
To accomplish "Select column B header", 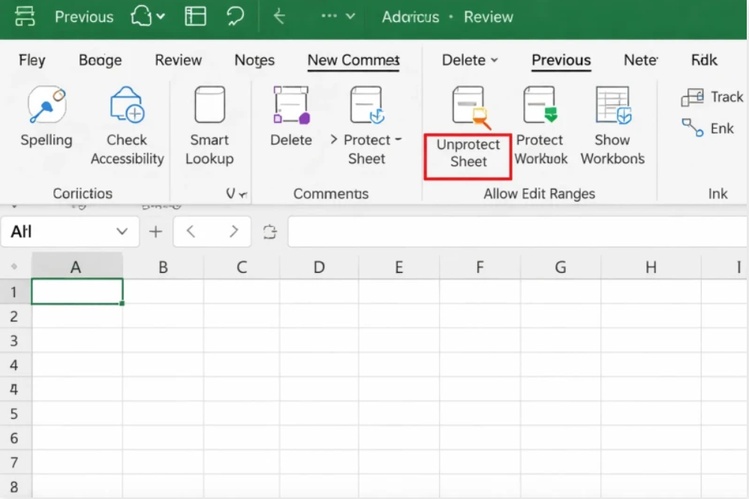I will coord(163,267).
